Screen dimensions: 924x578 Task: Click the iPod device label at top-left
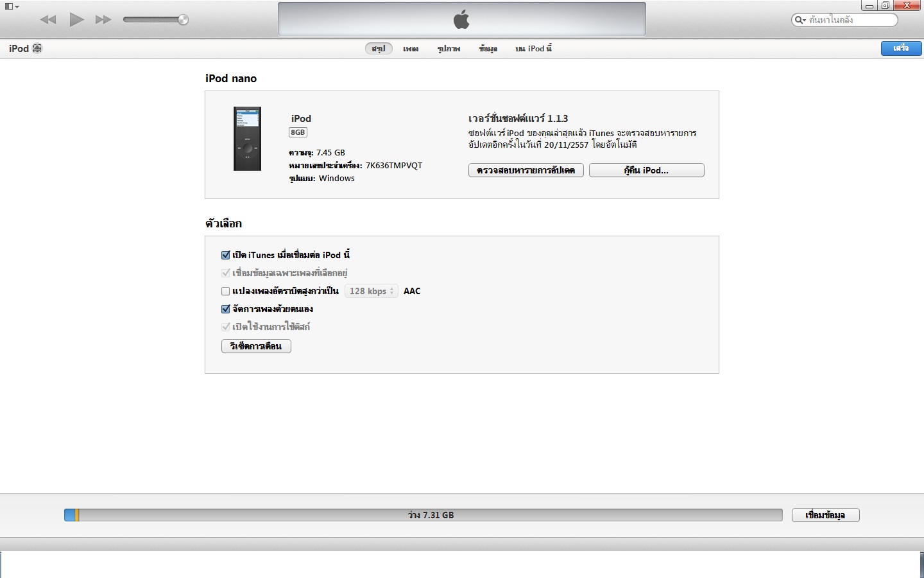(x=19, y=48)
